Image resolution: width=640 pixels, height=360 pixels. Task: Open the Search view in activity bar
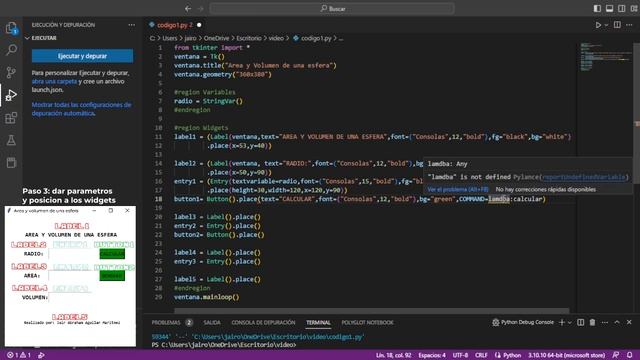pos(11,50)
